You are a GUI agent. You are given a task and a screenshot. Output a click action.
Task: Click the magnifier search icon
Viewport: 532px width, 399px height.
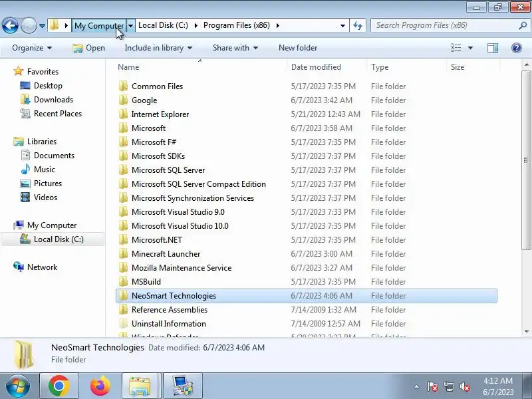point(523,25)
